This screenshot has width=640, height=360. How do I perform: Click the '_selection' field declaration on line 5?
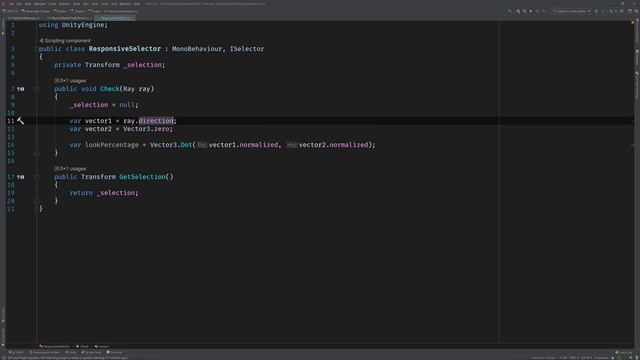(x=143, y=65)
